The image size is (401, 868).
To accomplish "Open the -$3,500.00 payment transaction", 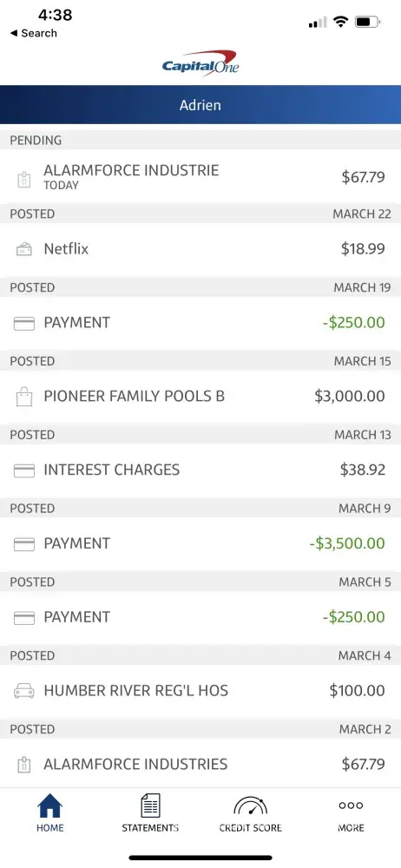I will pyautogui.click(x=200, y=543).
